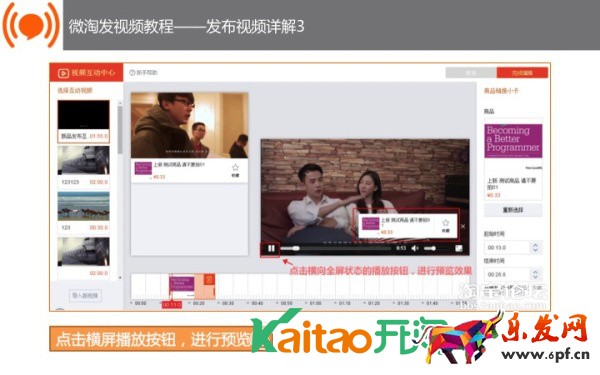
Task: Click the 重新选择 reselect product button
Action: click(x=513, y=210)
